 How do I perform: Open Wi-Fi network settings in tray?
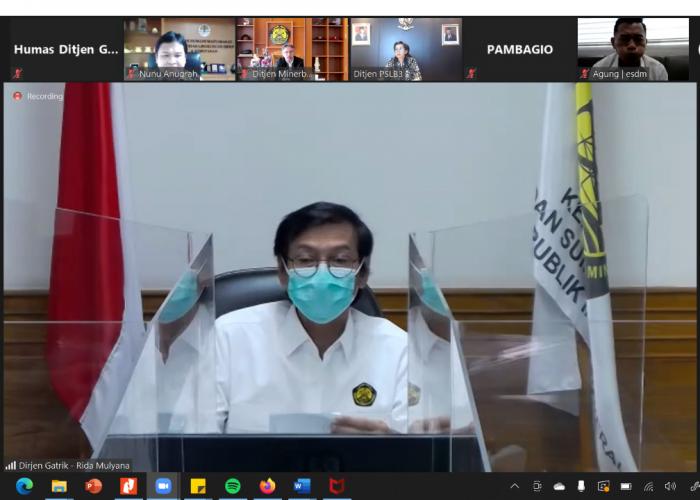(x=648, y=486)
